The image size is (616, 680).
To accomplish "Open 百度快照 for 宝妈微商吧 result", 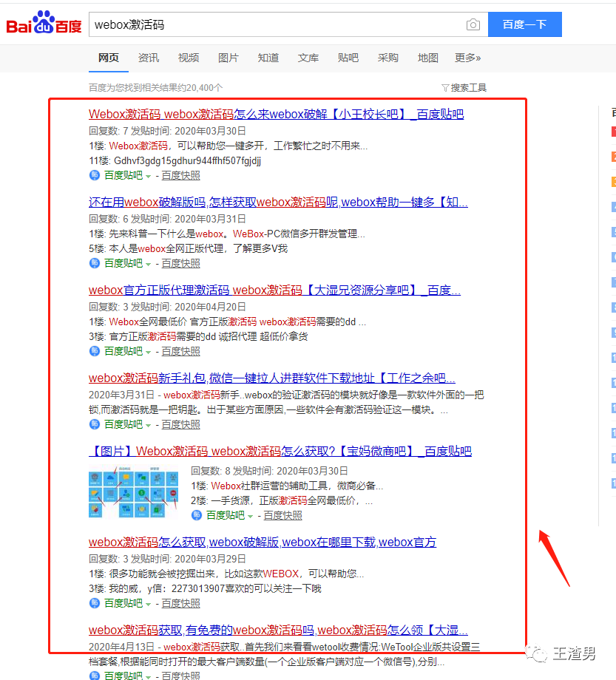I will tap(282, 515).
